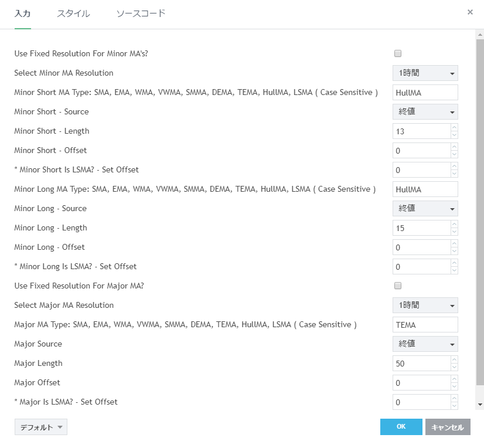This screenshot has height=448, width=484.
Task: Open Select Minor MA Resolution dropdown
Action: coord(425,73)
